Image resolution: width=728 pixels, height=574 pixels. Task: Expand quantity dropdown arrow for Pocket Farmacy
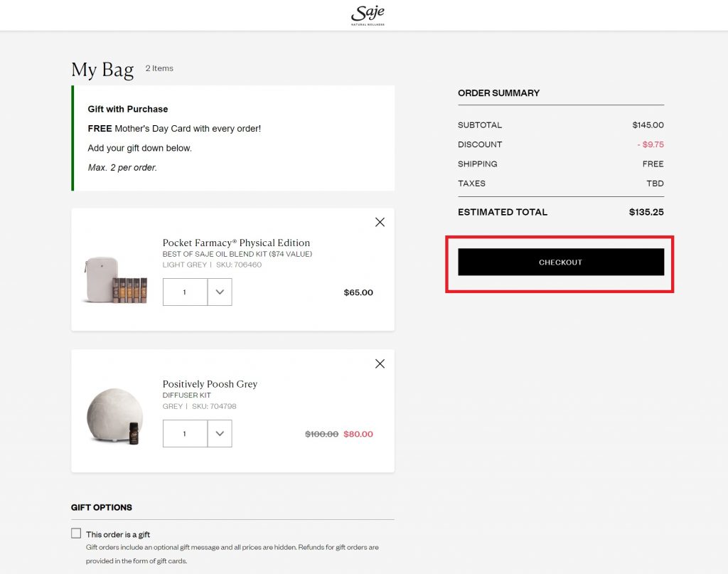pyautogui.click(x=220, y=292)
